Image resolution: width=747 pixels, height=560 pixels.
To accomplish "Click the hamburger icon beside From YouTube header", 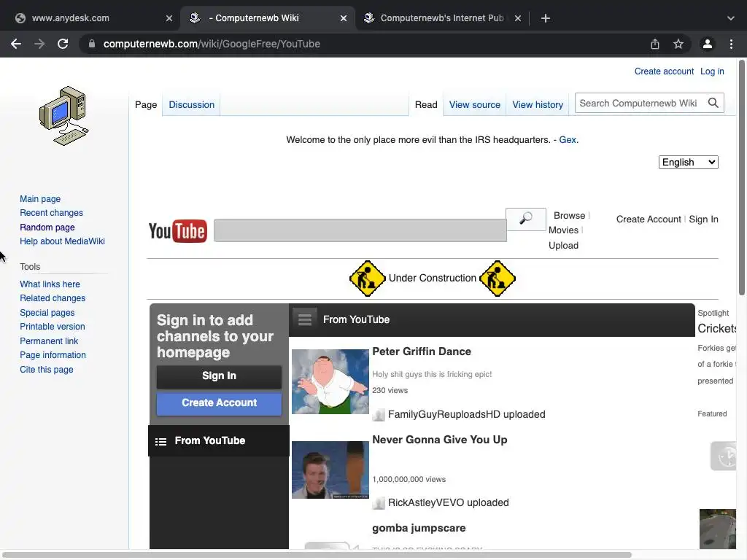I will [305, 319].
